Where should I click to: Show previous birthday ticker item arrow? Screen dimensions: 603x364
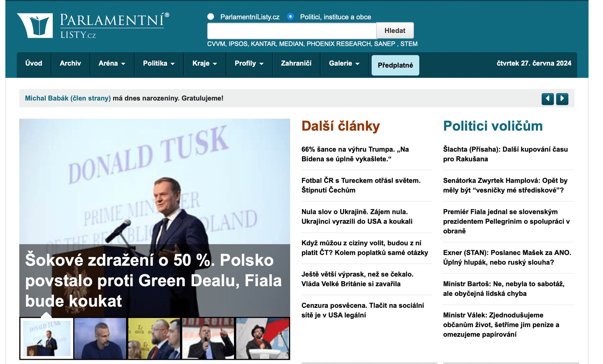coord(547,99)
